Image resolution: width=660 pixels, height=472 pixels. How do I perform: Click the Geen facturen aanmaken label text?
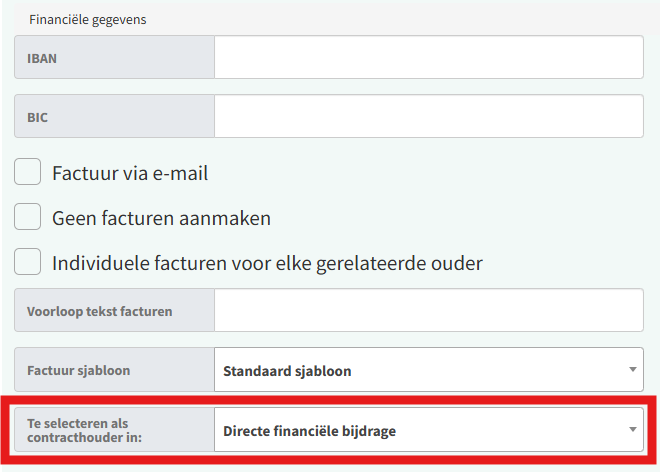[x=162, y=218]
